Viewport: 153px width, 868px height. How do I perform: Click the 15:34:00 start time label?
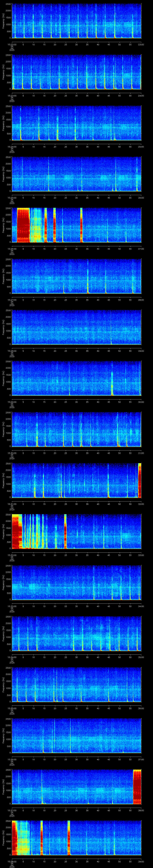point(12,657)
